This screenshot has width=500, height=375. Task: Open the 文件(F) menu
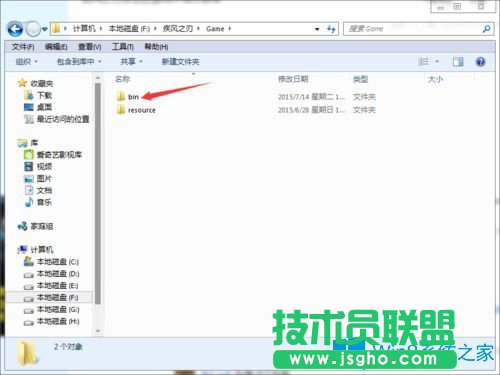click(23, 47)
